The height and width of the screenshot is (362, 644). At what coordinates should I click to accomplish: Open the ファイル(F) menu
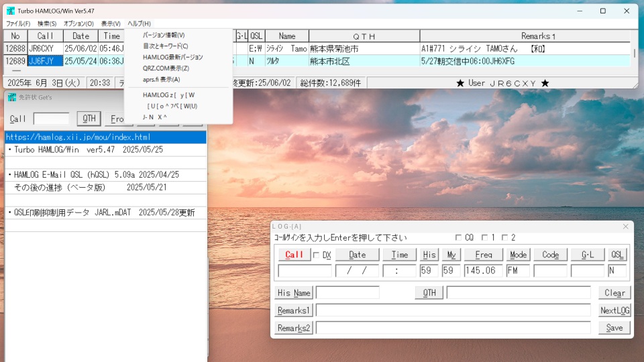18,23
